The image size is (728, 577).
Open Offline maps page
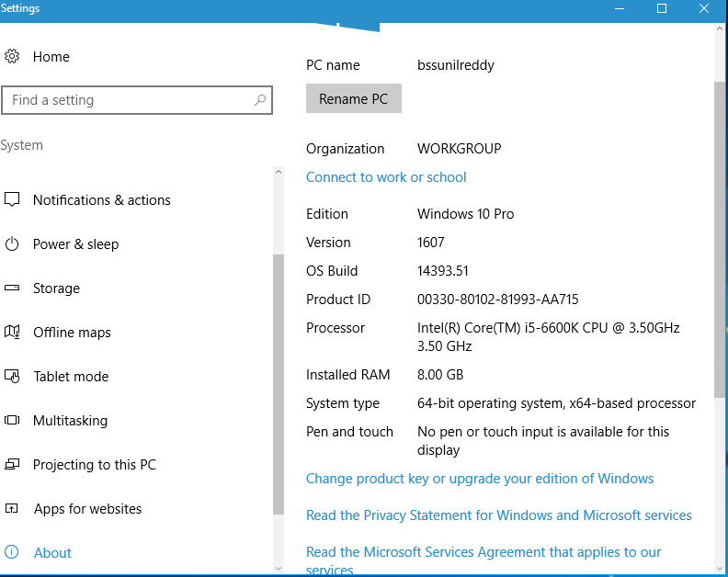pos(72,333)
